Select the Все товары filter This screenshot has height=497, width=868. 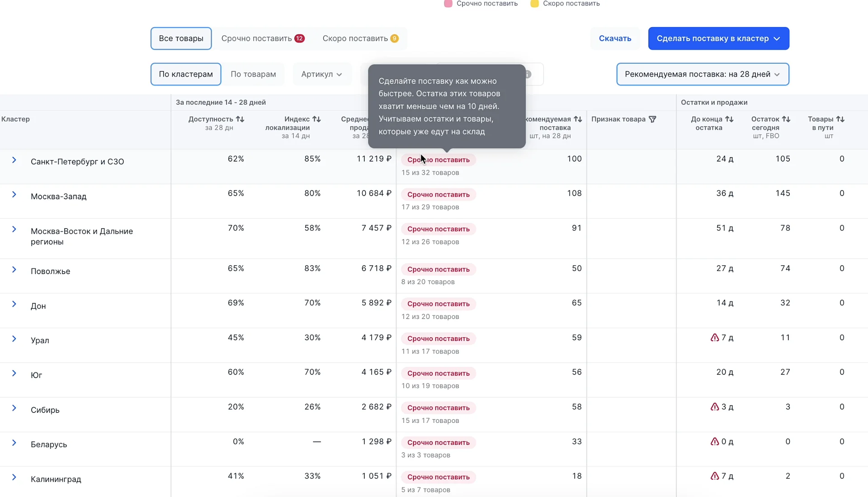point(181,38)
